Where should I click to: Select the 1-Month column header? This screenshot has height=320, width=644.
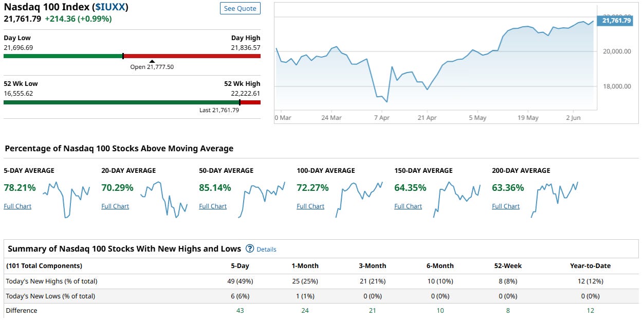coord(305,266)
